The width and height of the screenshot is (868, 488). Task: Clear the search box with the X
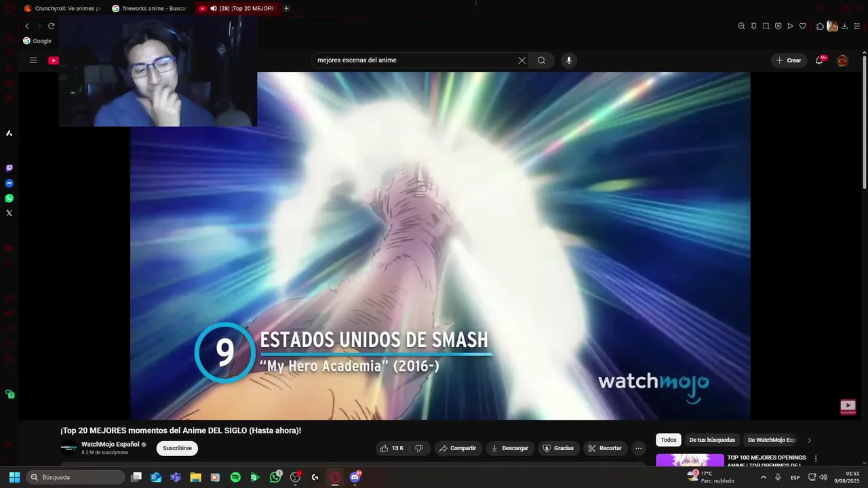[522, 60]
